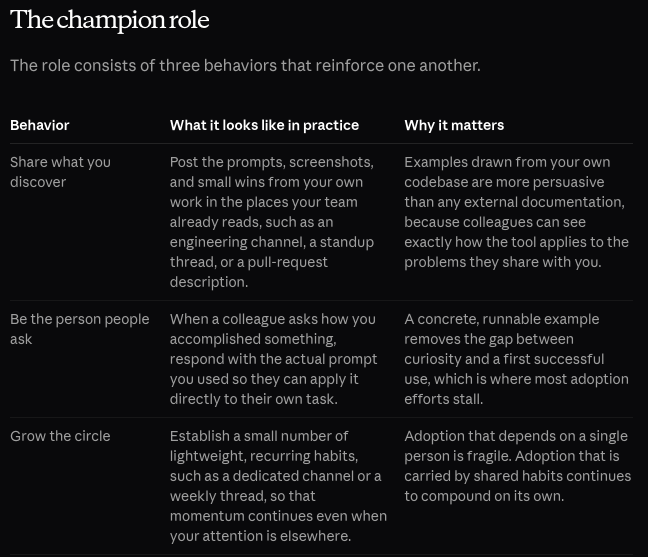The height and width of the screenshot is (557, 648).
Task: Click the words 'pull-request description'
Action: [x=249, y=272]
